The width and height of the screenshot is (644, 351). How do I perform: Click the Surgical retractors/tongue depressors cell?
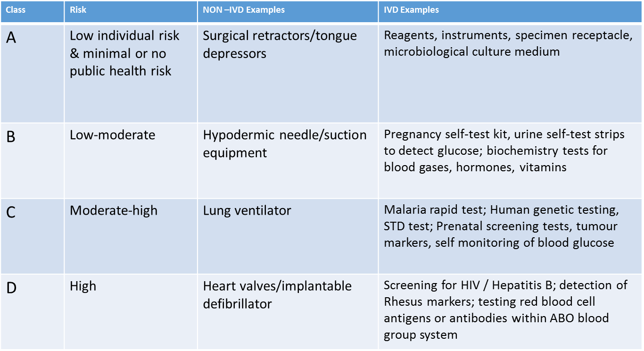tap(288, 73)
